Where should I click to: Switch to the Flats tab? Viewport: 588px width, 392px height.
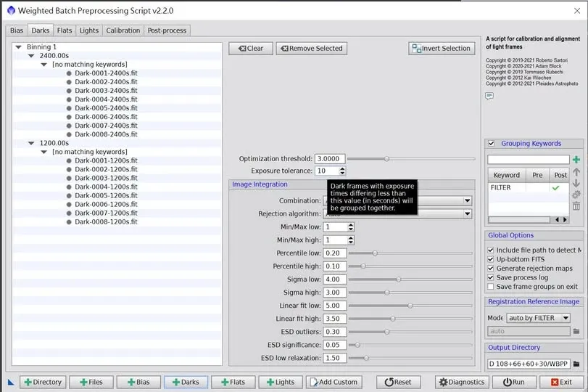pyautogui.click(x=65, y=30)
